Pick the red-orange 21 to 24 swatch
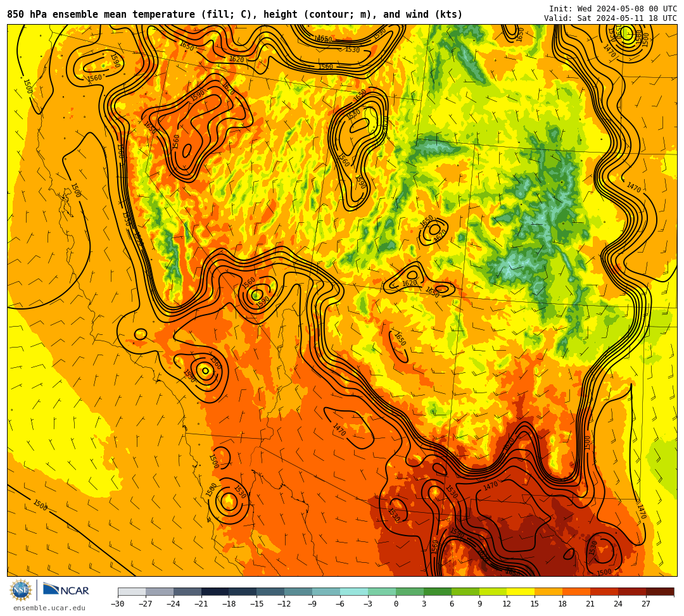 click(605, 591)
